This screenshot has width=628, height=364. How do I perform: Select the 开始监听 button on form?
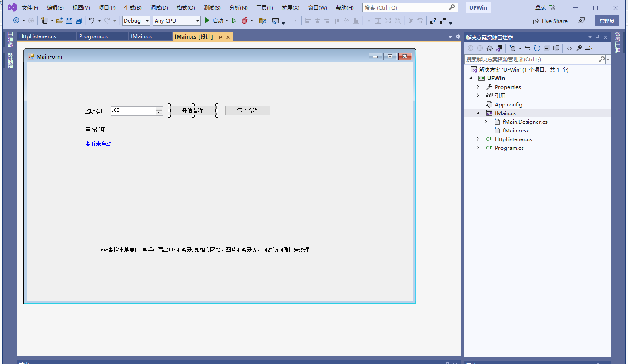[x=192, y=110]
